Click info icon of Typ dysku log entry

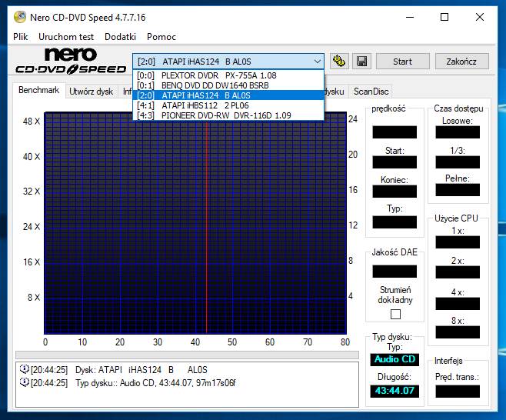pyautogui.click(x=24, y=382)
